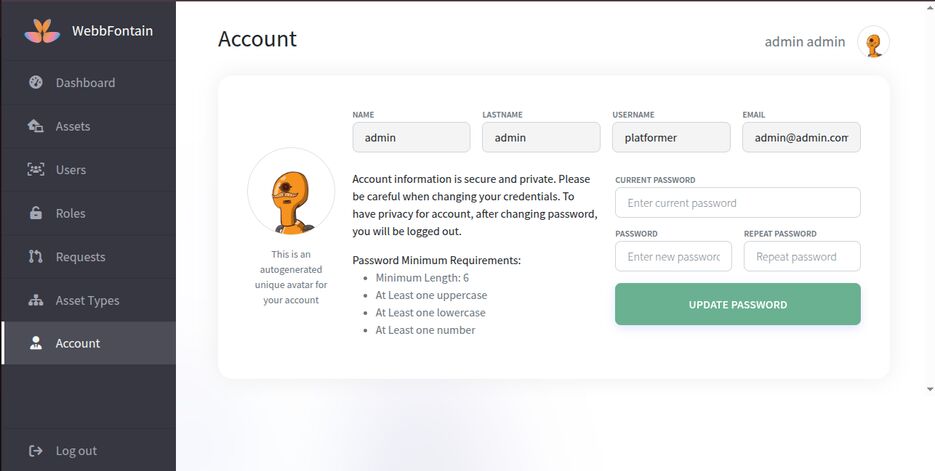Click the scrollbar down arrow at right edge

click(930, 388)
